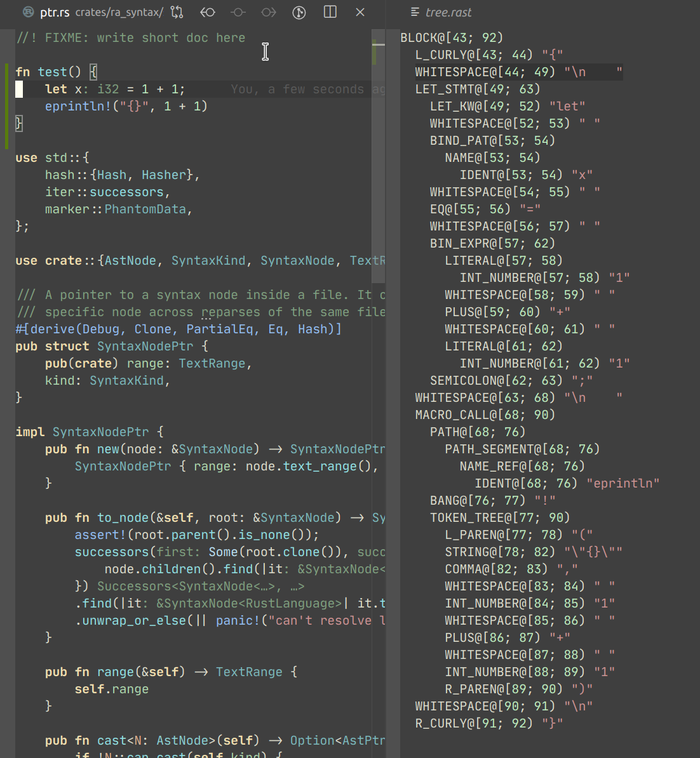Select SEMICOLON@[62; 63) row
Image resolution: width=700 pixels, height=758 pixels.
511,380
